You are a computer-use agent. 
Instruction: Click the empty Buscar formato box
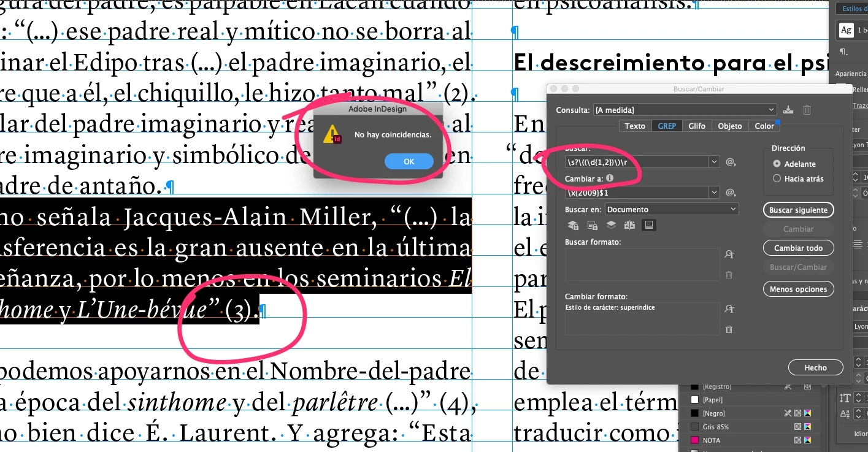tap(642, 264)
